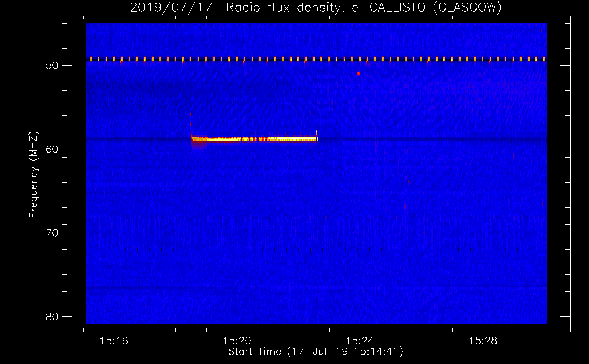Select the 70 frequency tick label
The width and height of the screenshot is (589, 364).
(52, 233)
